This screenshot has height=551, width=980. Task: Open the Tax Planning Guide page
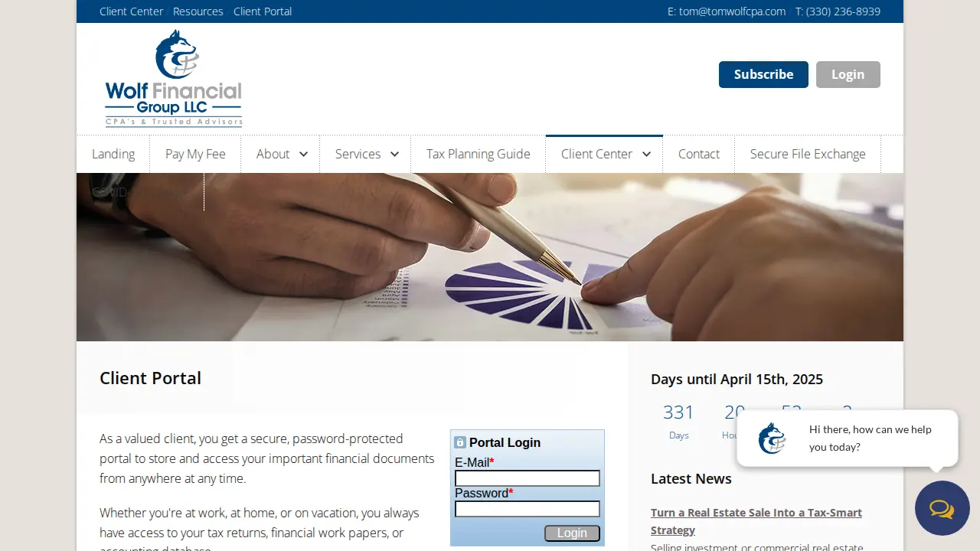[x=479, y=154]
